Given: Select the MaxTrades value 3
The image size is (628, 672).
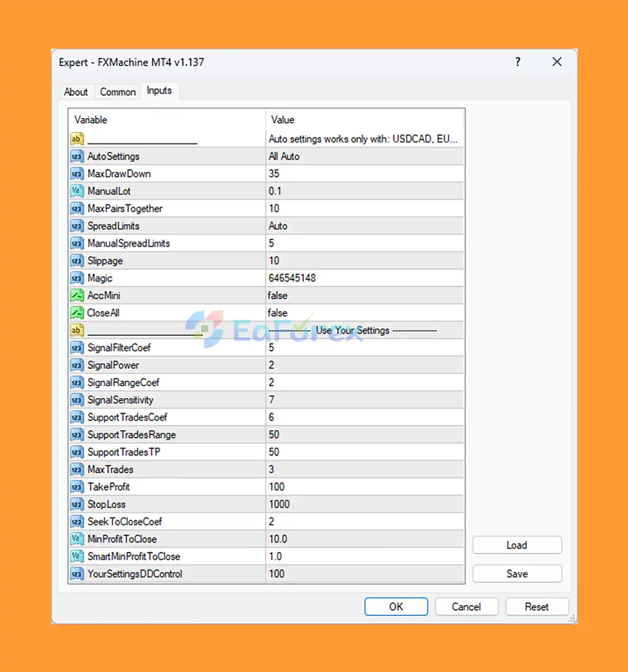Looking at the screenshot, I should pyautogui.click(x=365, y=469).
